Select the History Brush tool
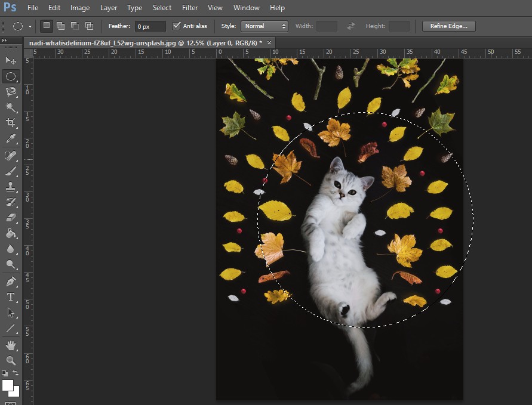 click(x=11, y=202)
